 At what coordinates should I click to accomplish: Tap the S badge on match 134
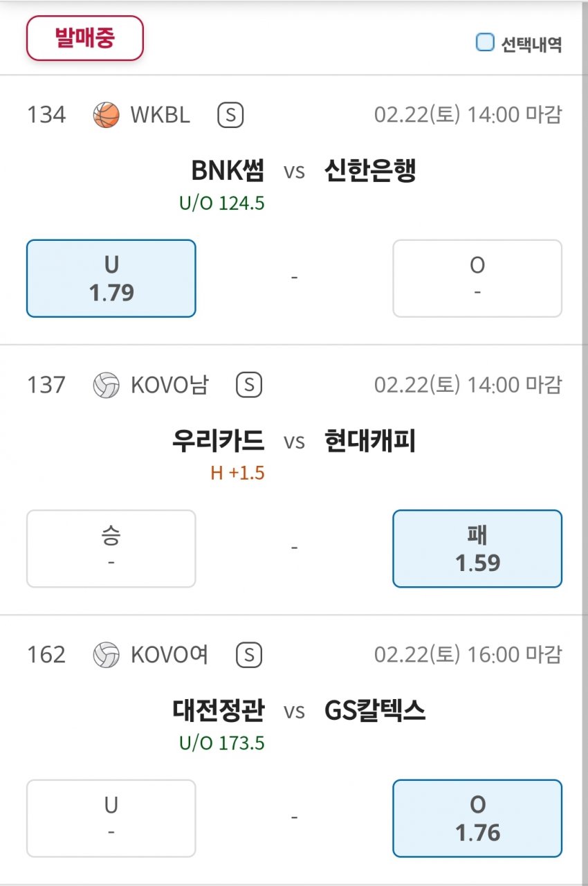point(230,115)
